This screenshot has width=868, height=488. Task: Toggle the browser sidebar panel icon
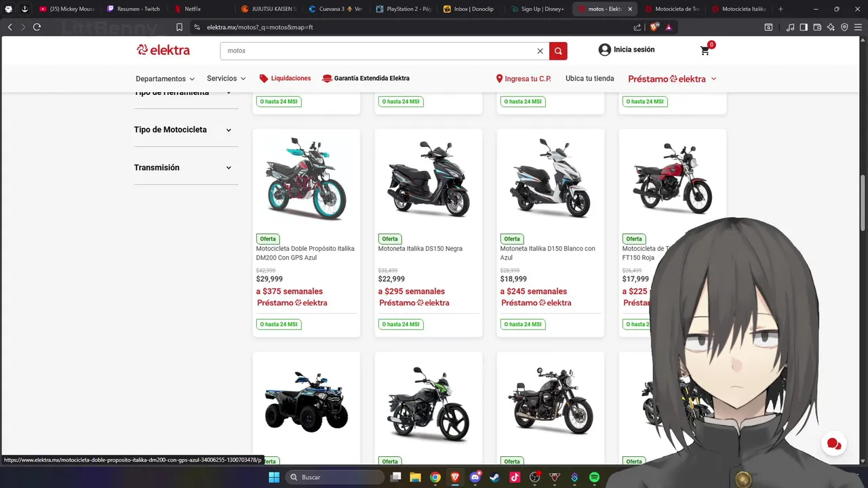coord(804,27)
